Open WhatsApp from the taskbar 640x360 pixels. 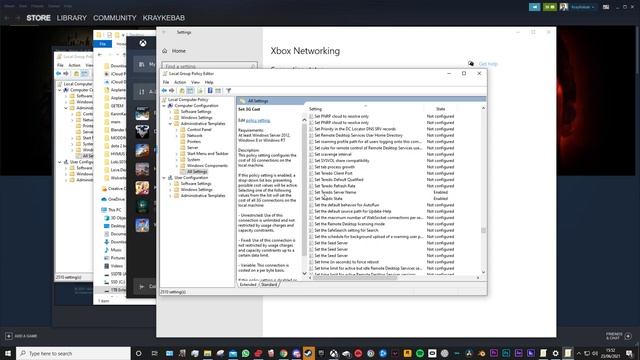[x=246, y=353]
